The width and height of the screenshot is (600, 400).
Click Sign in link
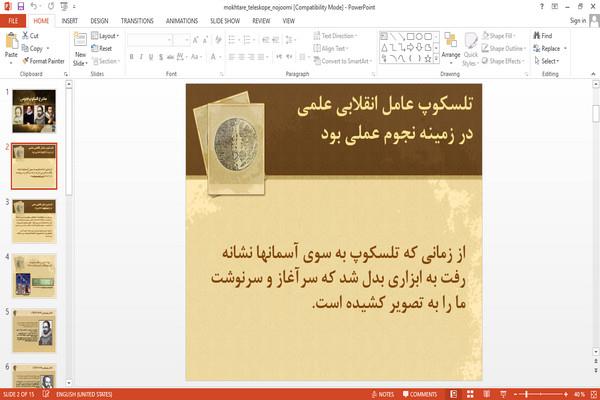point(577,20)
